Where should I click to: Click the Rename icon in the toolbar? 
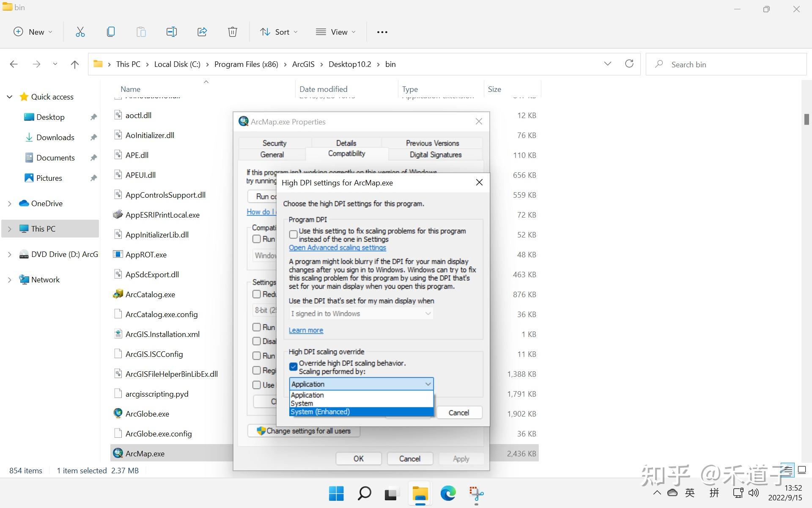[171, 32]
